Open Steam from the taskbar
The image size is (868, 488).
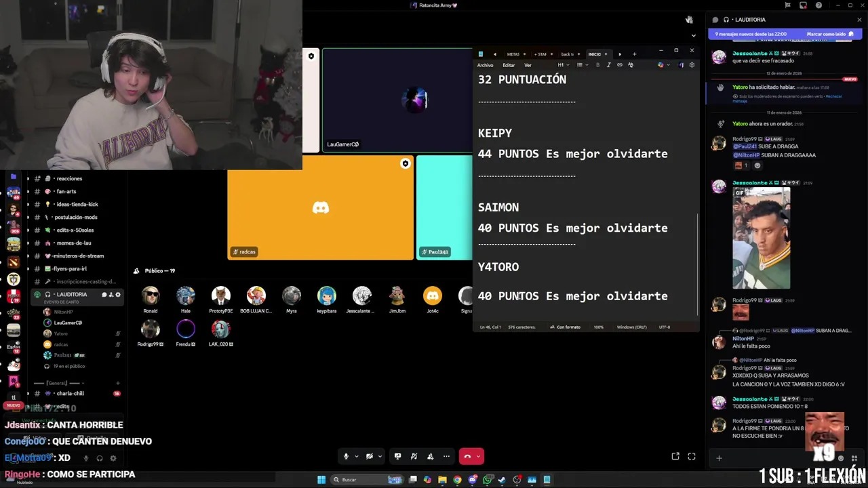[x=502, y=480]
